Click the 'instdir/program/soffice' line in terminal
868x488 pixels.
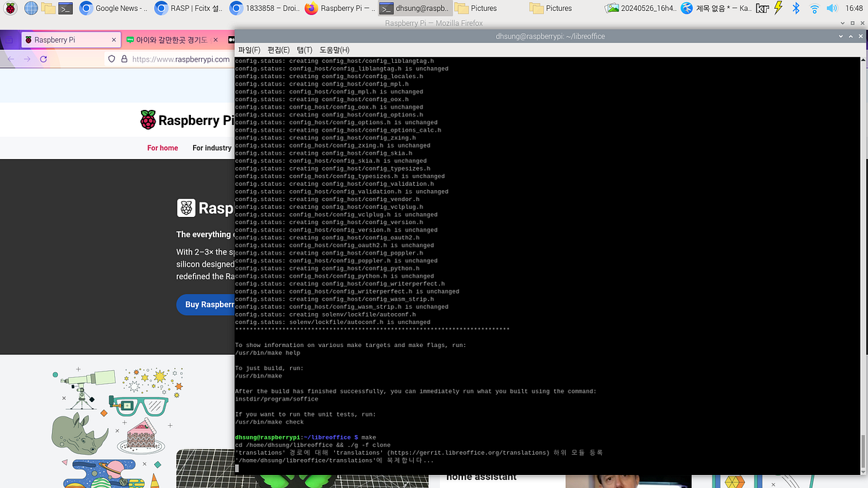click(x=276, y=399)
